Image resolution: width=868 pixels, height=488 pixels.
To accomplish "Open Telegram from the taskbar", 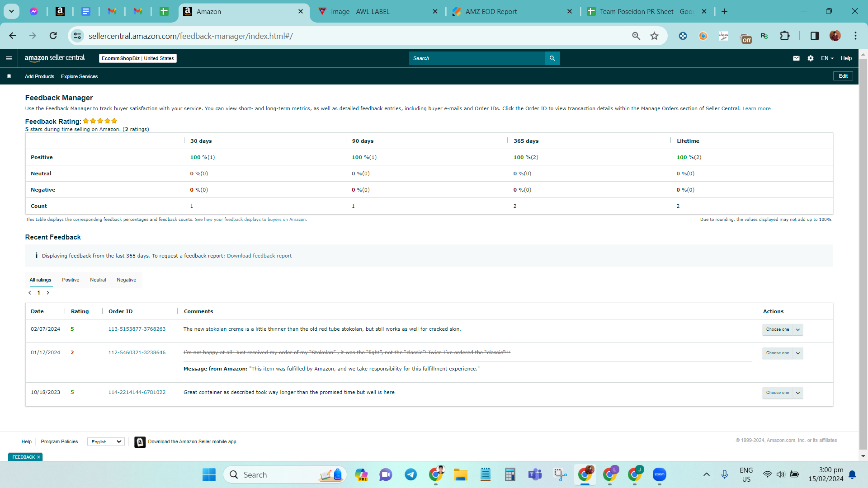I will [x=410, y=474].
